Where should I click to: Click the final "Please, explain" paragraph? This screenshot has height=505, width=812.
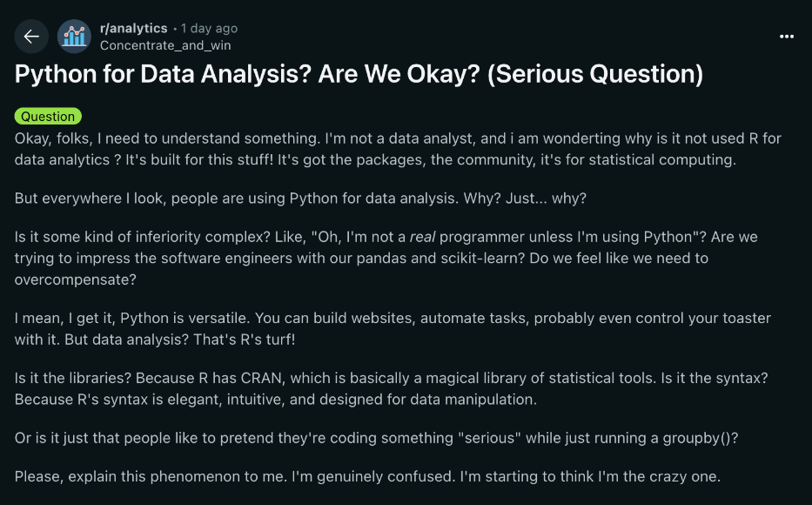[x=367, y=477]
